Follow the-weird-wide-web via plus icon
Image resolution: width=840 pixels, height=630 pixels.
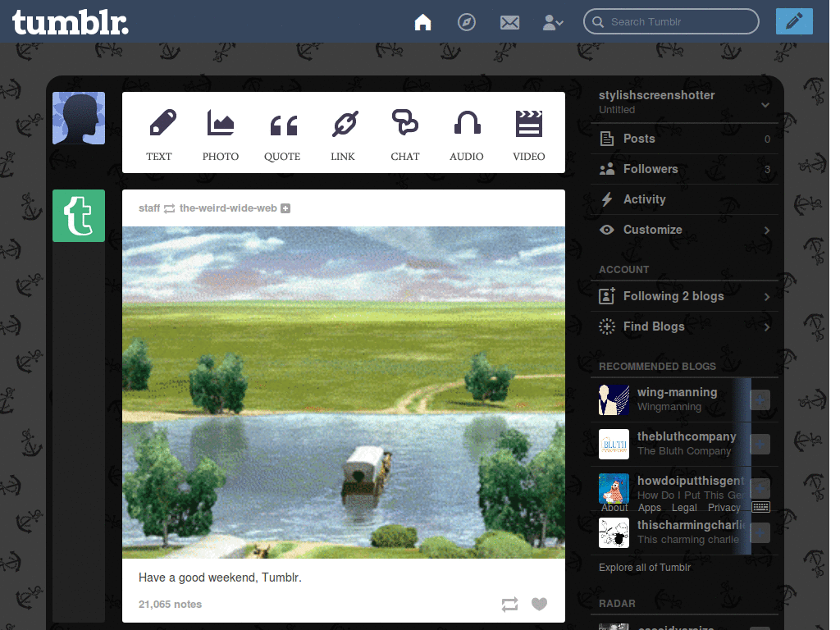(285, 208)
